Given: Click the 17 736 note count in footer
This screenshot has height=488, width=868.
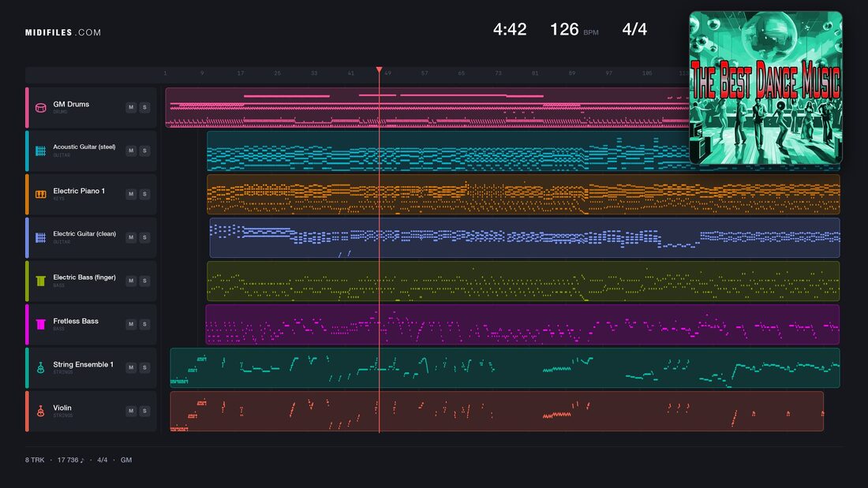Looking at the screenshot, I should 71,460.
